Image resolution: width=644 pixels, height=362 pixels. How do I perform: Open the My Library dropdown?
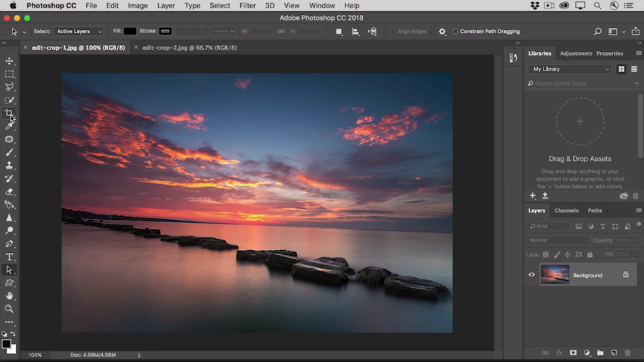(x=571, y=69)
